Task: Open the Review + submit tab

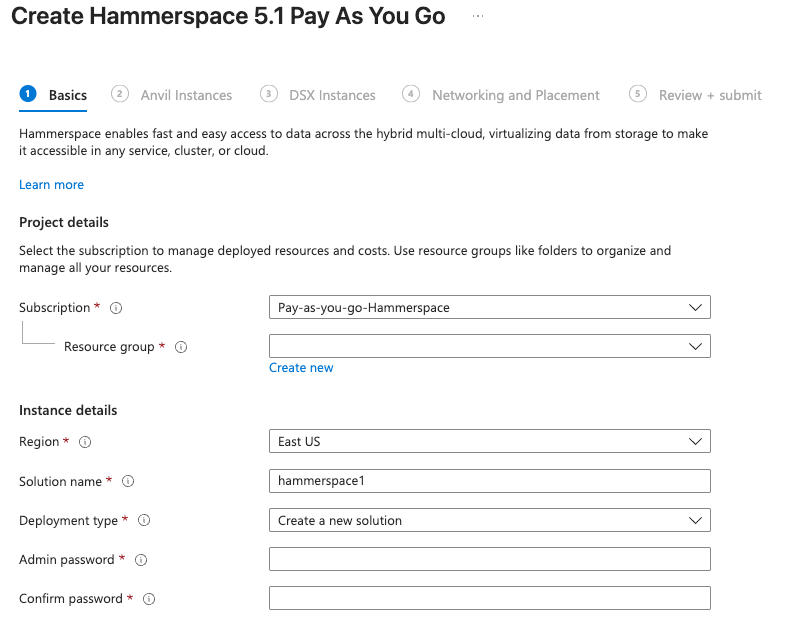Action: [696, 95]
